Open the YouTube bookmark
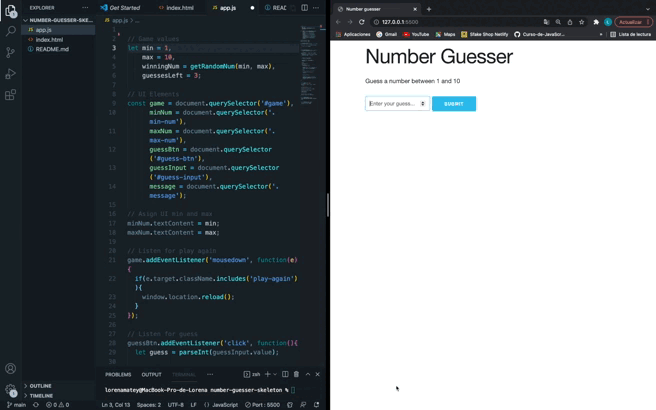Image resolution: width=656 pixels, height=410 pixels. 416,34
